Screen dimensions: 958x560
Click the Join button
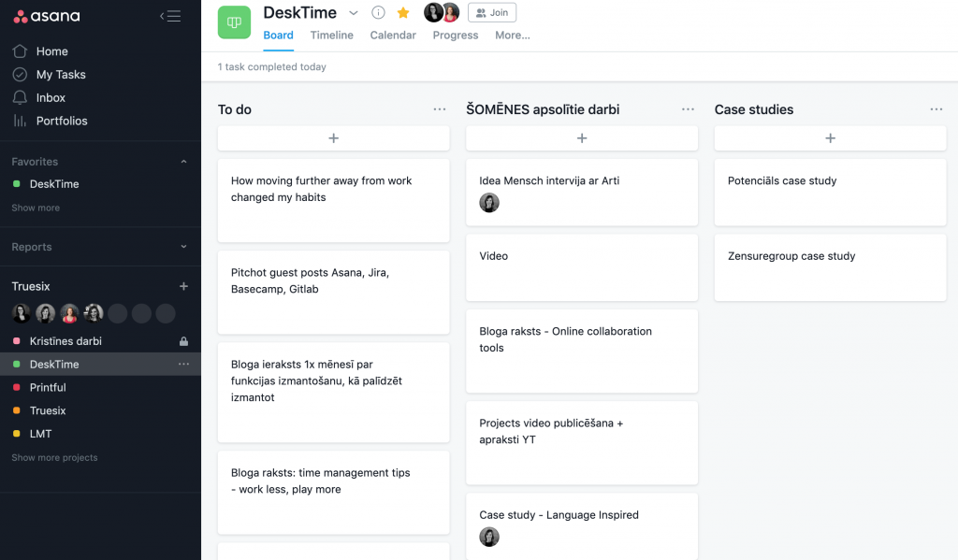click(x=492, y=12)
